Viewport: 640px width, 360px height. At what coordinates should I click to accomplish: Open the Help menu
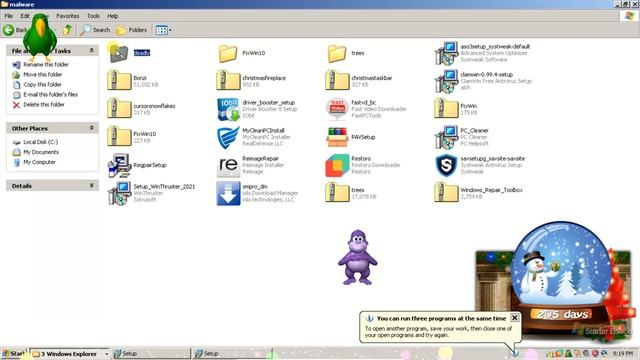(113, 16)
